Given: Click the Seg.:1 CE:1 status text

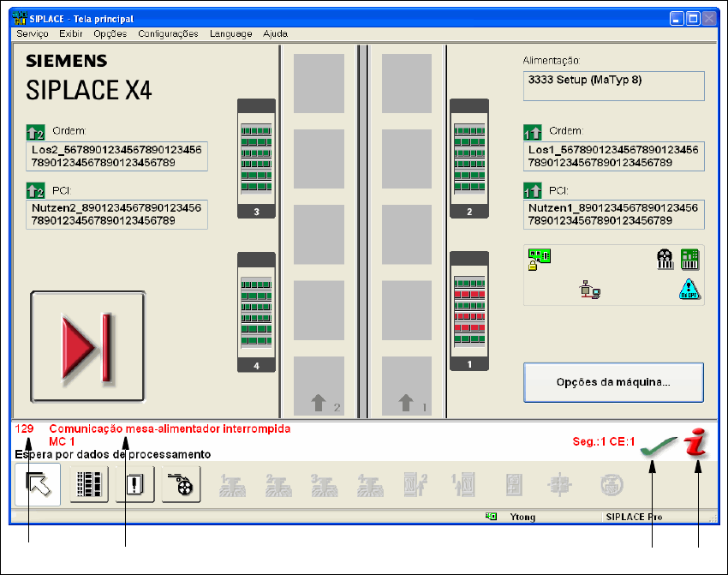Looking at the screenshot, I should pyautogui.click(x=603, y=441).
